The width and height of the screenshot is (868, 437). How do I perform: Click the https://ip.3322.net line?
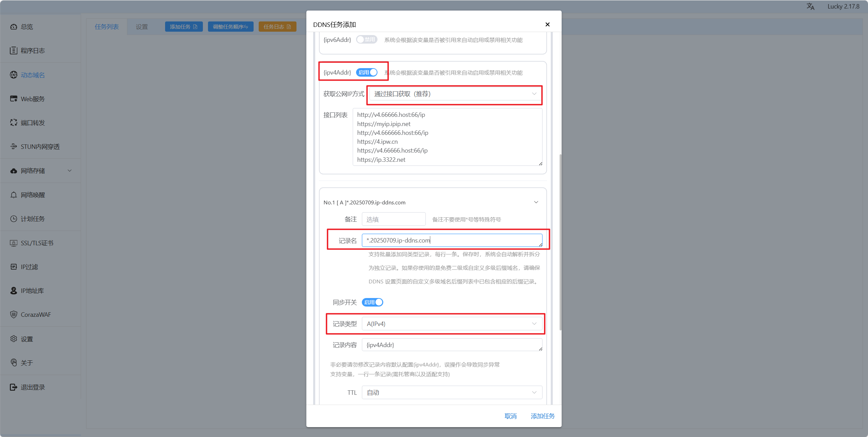coord(381,159)
